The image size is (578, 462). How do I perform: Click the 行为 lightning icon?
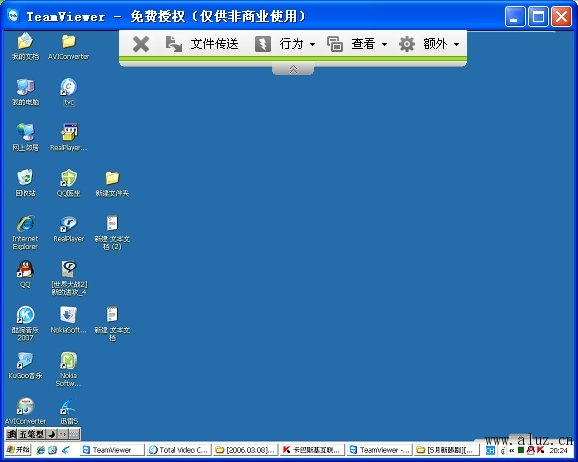coord(263,44)
